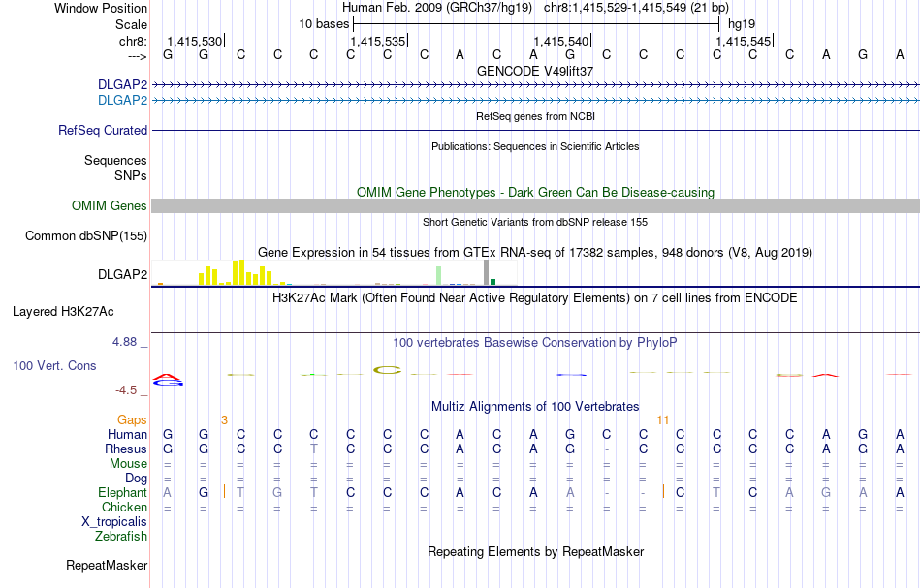Click the Dog alignment row label
Viewport: 921px width, 588px height.
(x=136, y=479)
